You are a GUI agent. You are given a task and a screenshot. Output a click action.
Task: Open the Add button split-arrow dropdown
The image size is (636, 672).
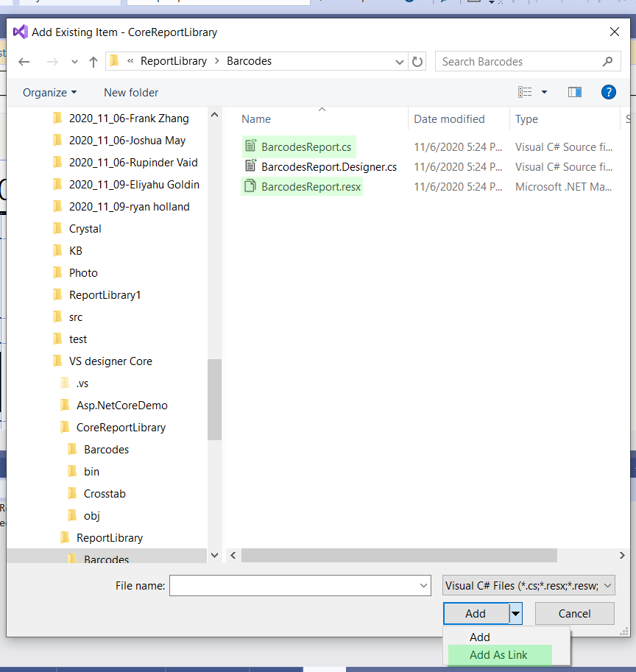pyautogui.click(x=515, y=612)
